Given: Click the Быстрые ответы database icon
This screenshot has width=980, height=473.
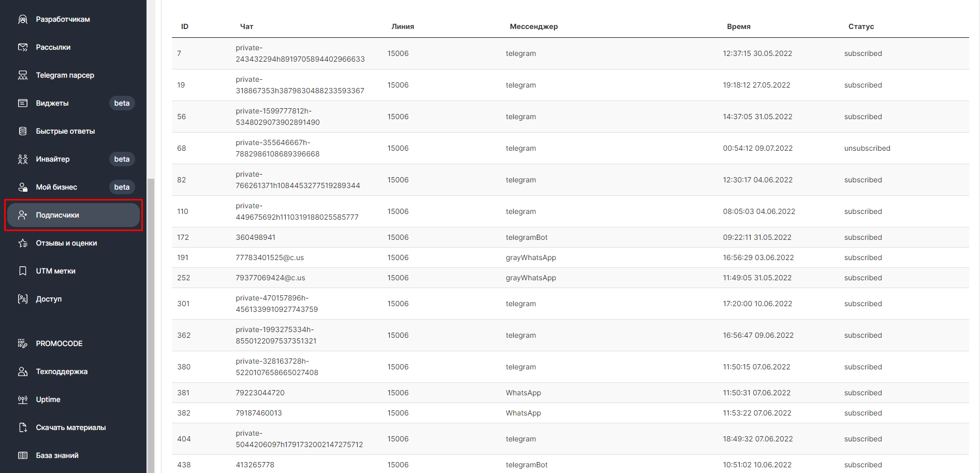Looking at the screenshot, I should pos(23,131).
